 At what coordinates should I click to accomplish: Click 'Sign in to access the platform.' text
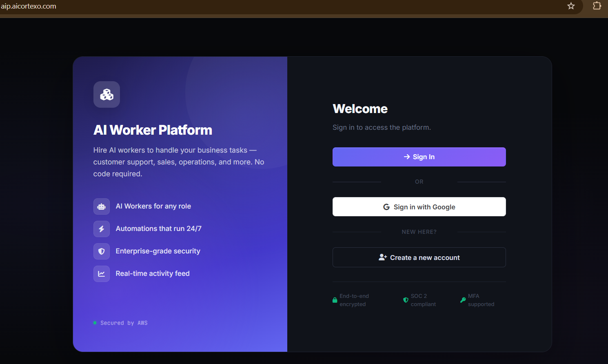382,127
